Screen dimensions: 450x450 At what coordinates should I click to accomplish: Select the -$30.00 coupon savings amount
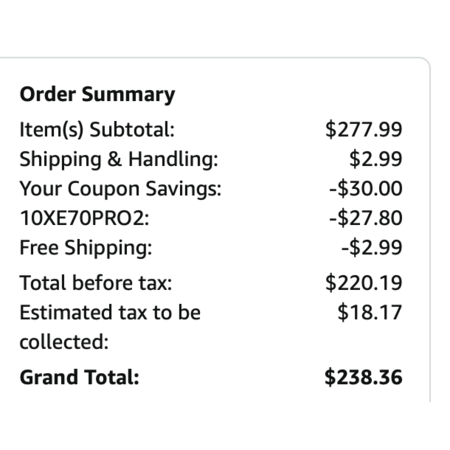[x=366, y=189]
